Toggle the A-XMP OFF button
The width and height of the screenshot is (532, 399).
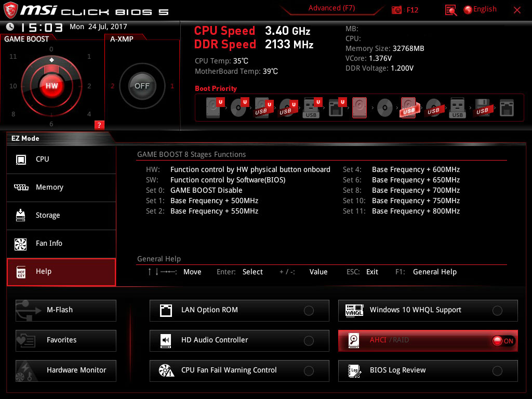coord(142,86)
